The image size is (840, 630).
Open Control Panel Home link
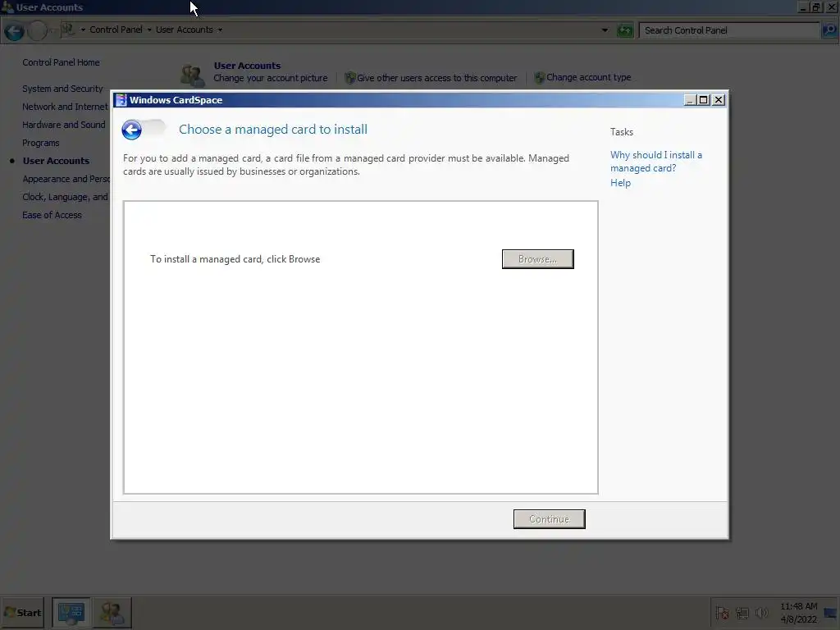click(x=61, y=62)
